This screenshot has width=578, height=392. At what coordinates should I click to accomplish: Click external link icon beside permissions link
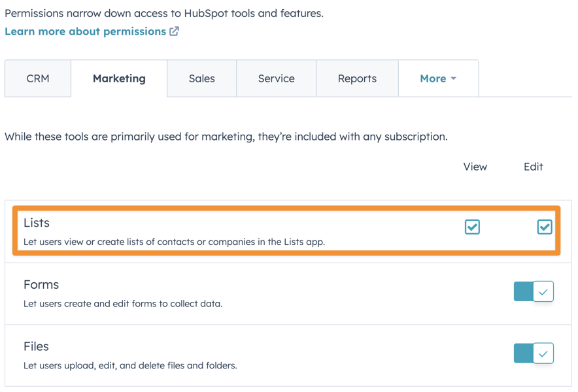174,31
